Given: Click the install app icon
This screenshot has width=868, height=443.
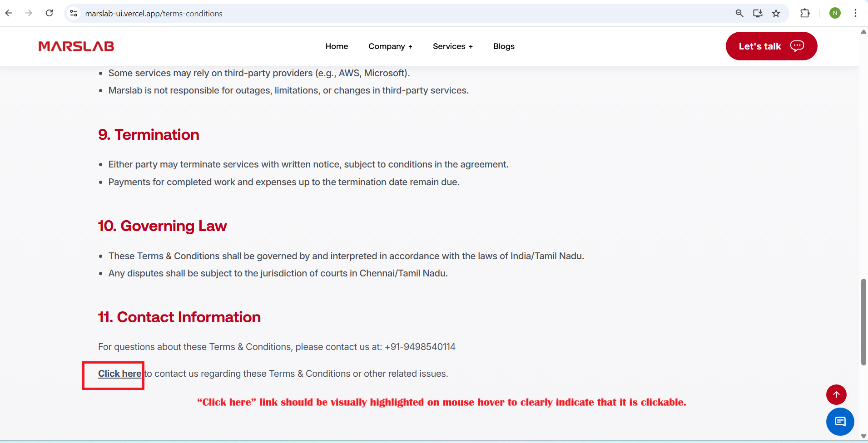Looking at the screenshot, I should 758,14.
